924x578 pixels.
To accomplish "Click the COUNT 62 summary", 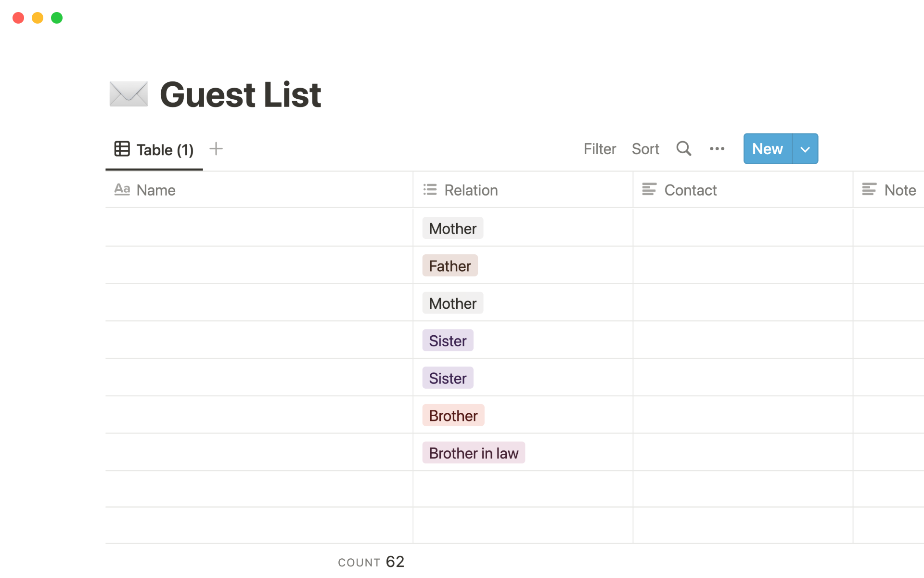I will [x=371, y=562].
